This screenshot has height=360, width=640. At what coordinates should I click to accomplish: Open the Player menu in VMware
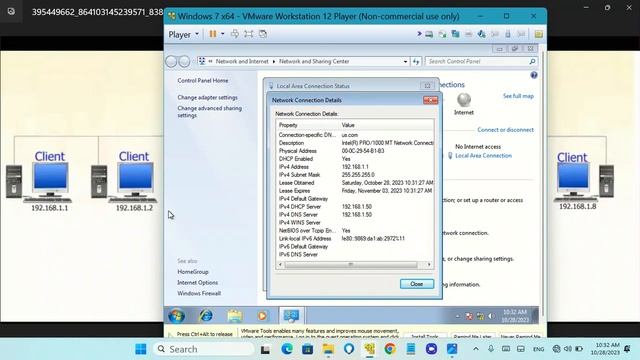click(x=183, y=34)
